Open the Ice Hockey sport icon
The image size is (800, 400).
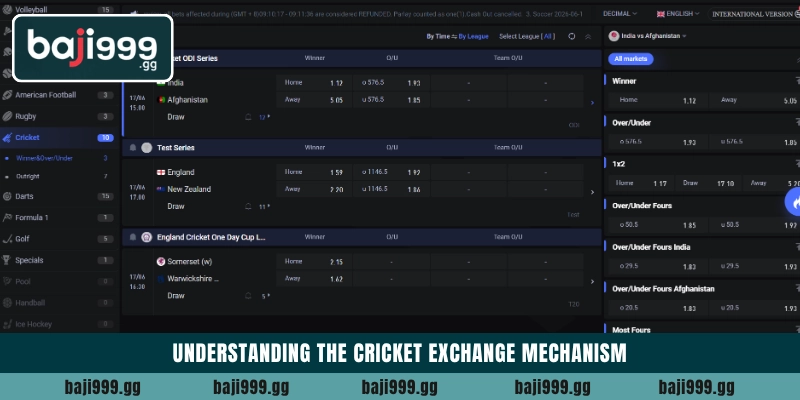pyautogui.click(x=7, y=324)
